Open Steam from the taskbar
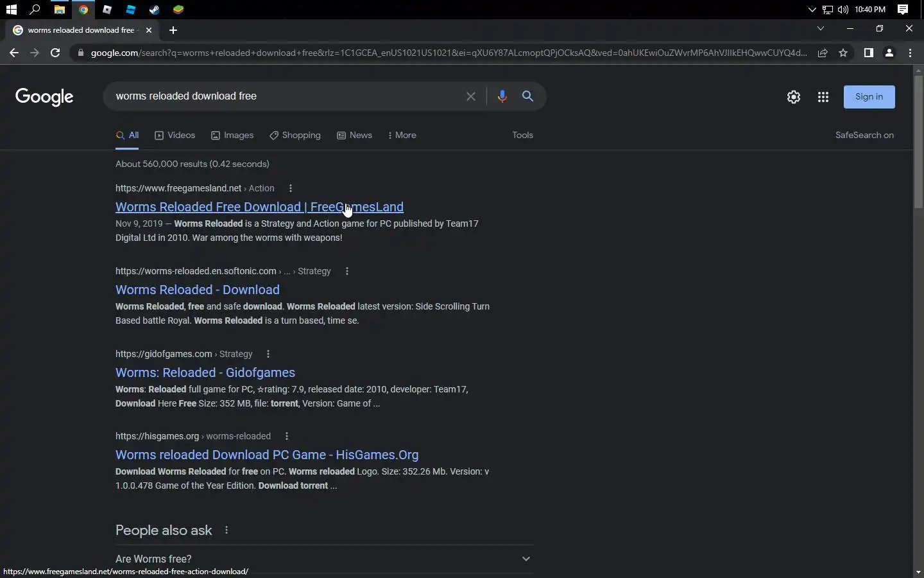Screen dimensions: 924x578 coord(155,10)
